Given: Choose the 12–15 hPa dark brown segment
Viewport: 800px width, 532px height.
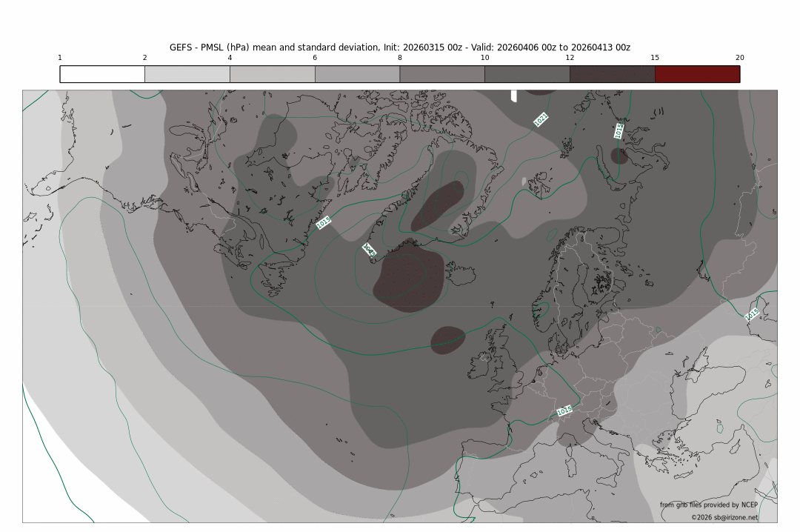Looking at the screenshot, I should tap(613, 74).
